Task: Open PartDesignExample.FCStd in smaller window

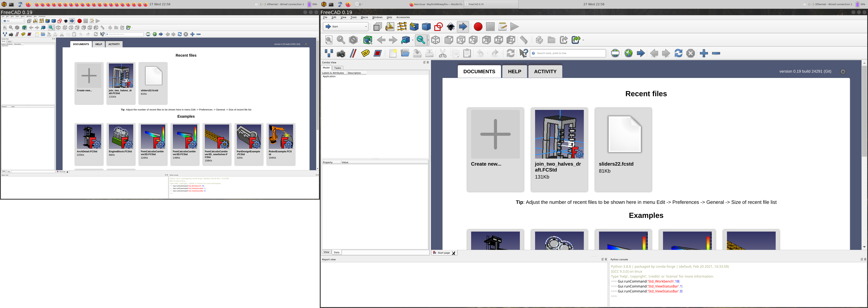Action: [x=249, y=144]
